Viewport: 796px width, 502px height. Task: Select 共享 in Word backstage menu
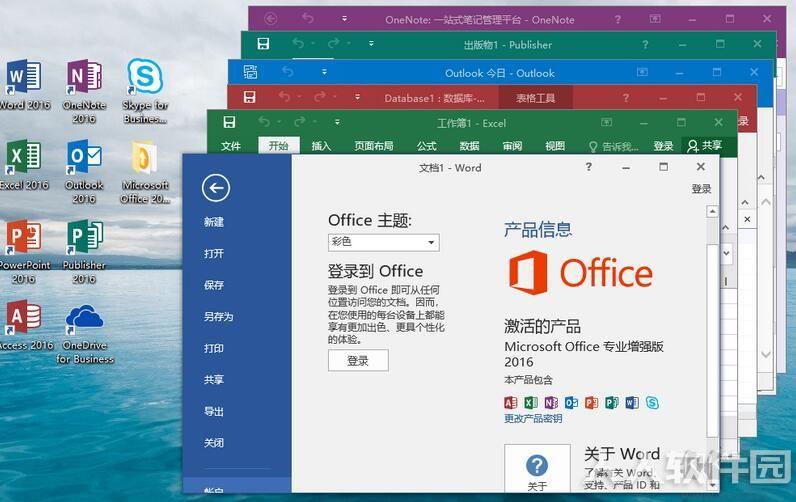[x=214, y=380]
